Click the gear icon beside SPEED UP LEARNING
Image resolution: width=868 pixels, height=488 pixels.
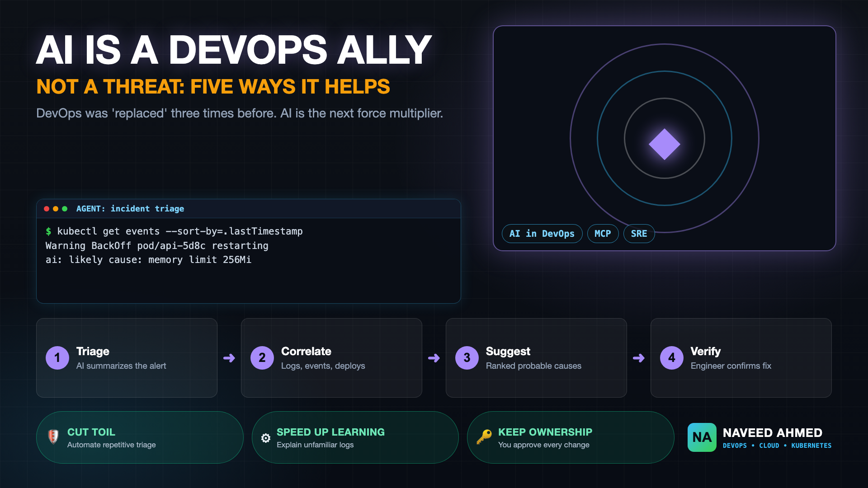pos(266,438)
